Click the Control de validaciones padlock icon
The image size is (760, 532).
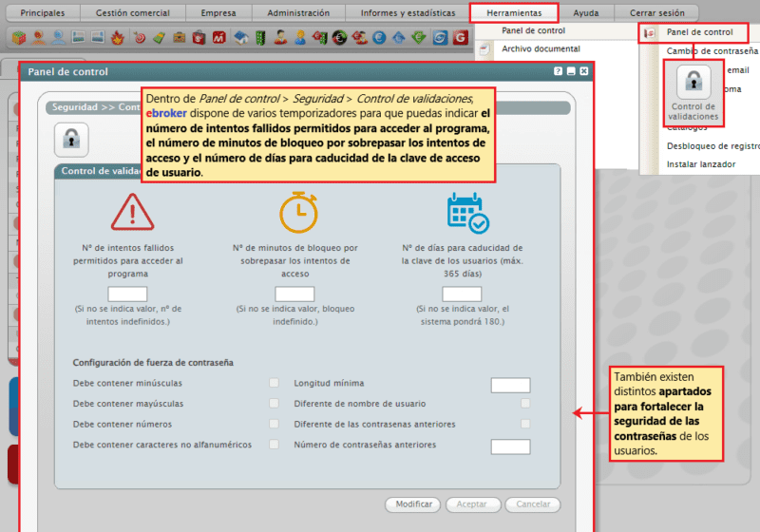point(693,82)
